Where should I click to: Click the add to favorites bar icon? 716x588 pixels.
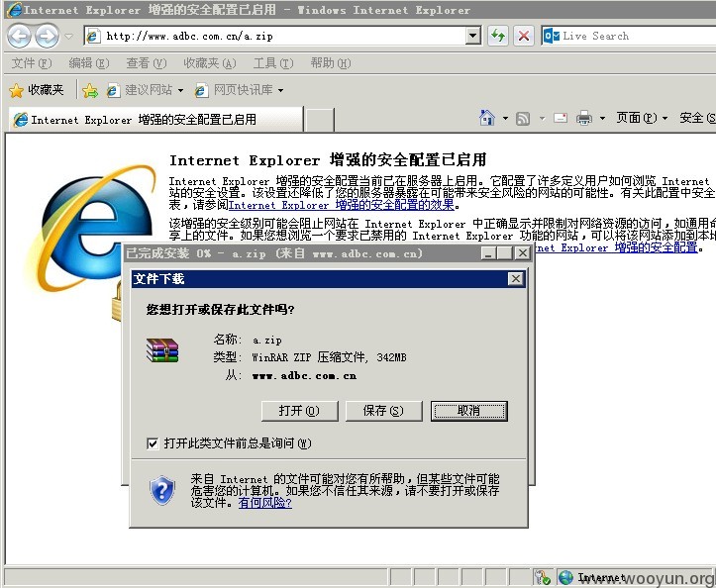[x=90, y=90]
